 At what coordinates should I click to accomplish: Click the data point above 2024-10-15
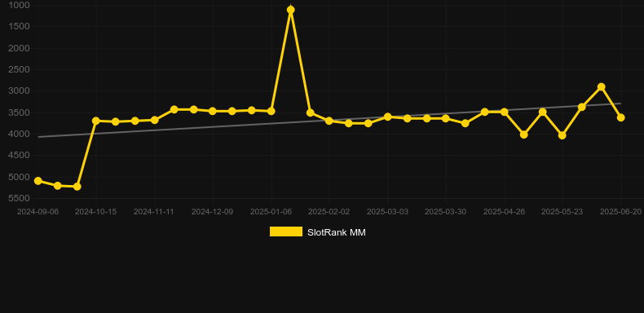click(x=96, y=121)
